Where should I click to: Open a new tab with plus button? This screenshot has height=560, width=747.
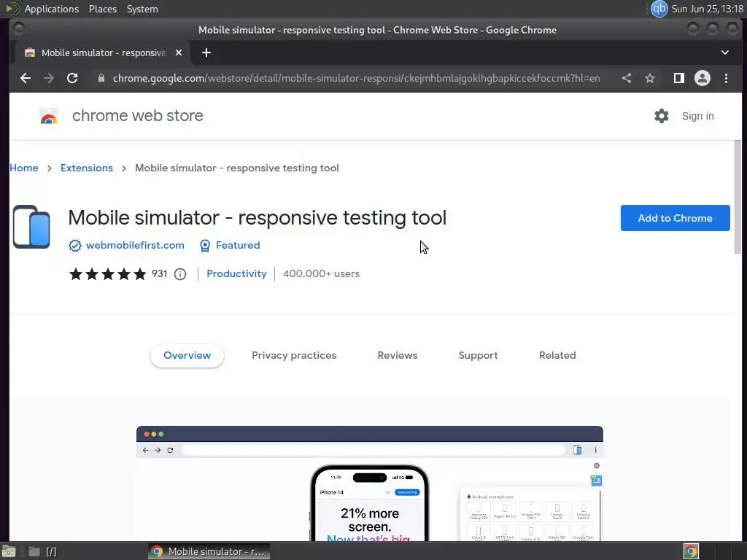[206, 52]
